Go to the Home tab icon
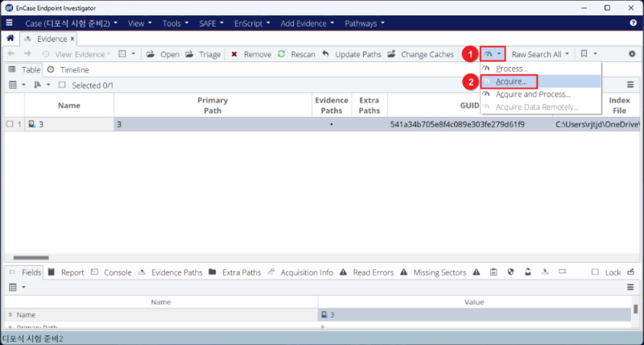The height and width of the screenshot is (345, 644). pyautogui.click(x=10, y=38)
